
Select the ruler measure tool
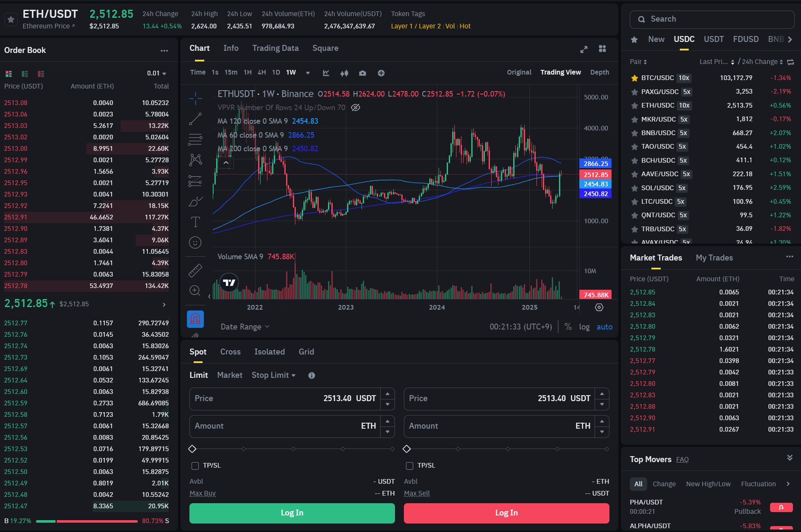(195, 270)
